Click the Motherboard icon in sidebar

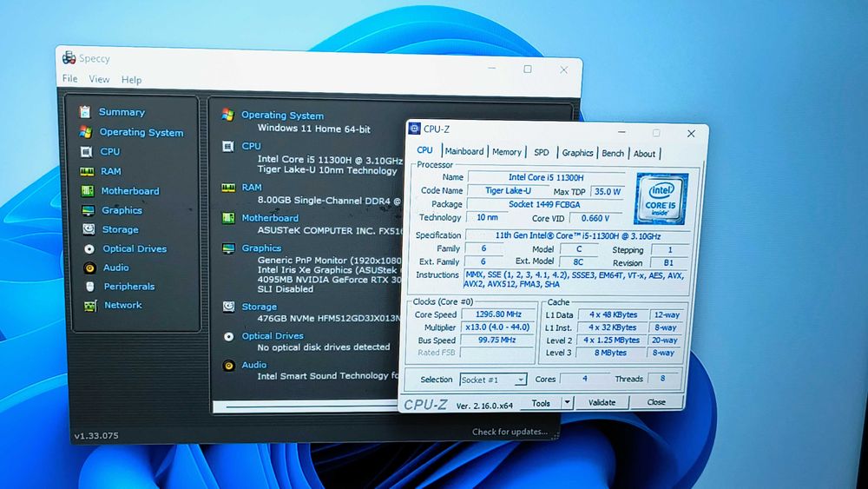[x=88, y=191]
